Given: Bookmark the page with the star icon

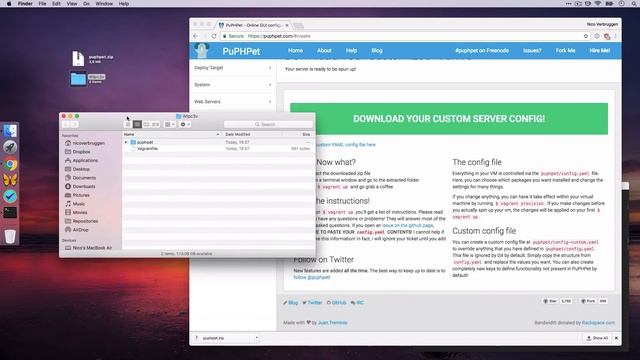Looking at the screenshot, I should [586, 36].
